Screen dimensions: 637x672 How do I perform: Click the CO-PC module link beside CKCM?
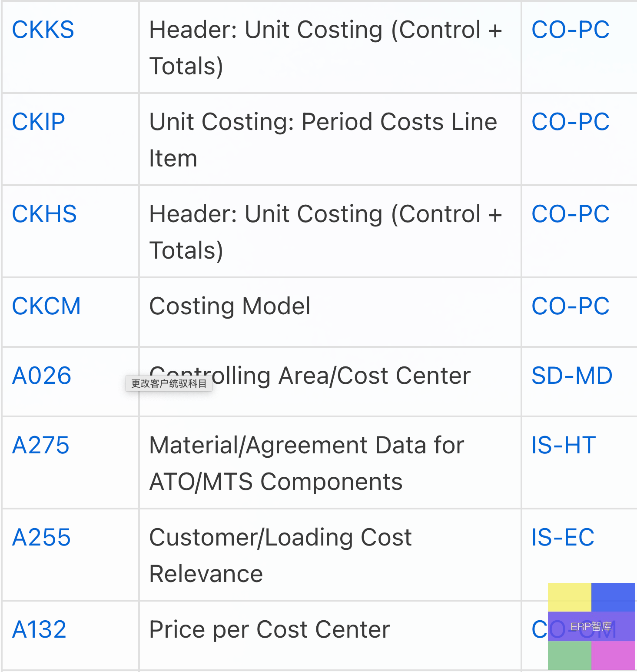tap(571, 306)
